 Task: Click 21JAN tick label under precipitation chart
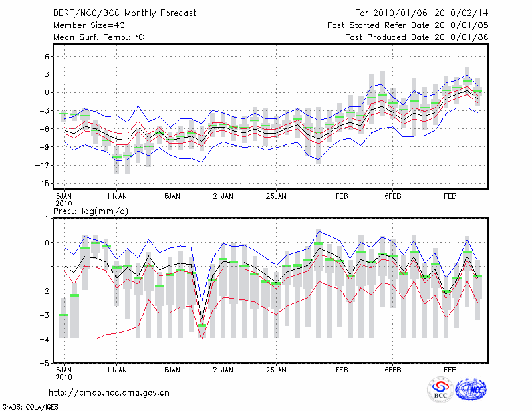(223, 370)
